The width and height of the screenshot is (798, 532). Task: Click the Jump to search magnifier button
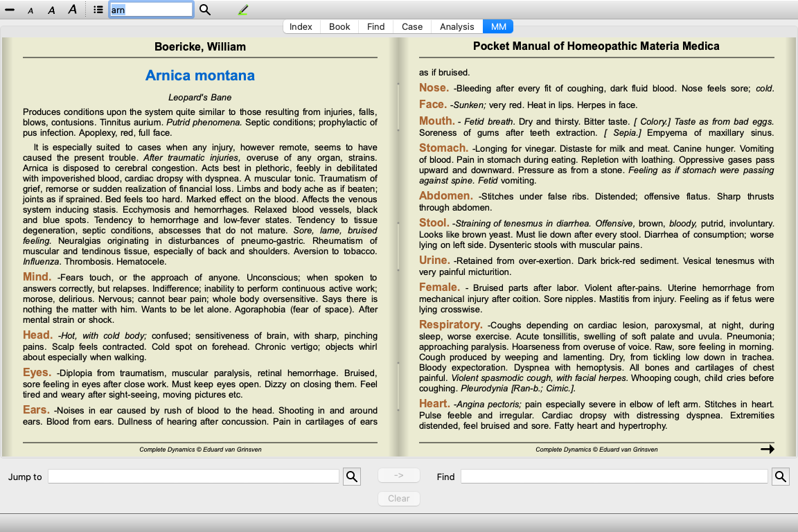click(352, 477)
